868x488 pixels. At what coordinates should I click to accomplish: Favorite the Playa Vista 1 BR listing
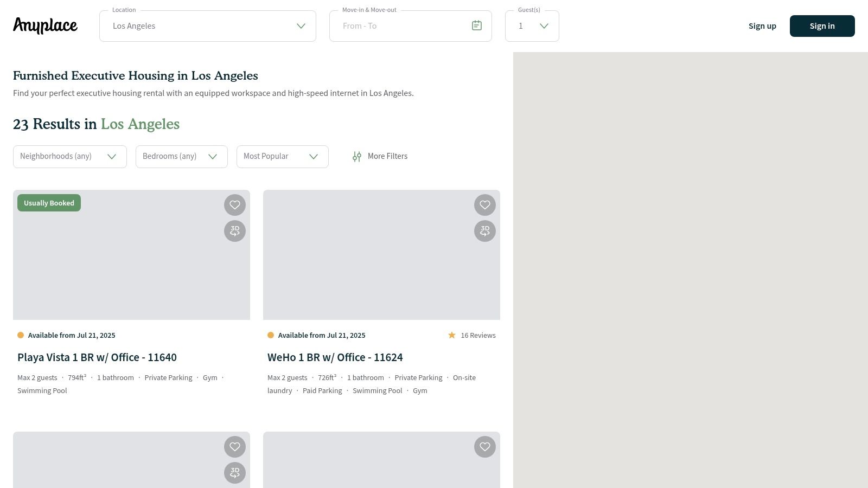235,205
